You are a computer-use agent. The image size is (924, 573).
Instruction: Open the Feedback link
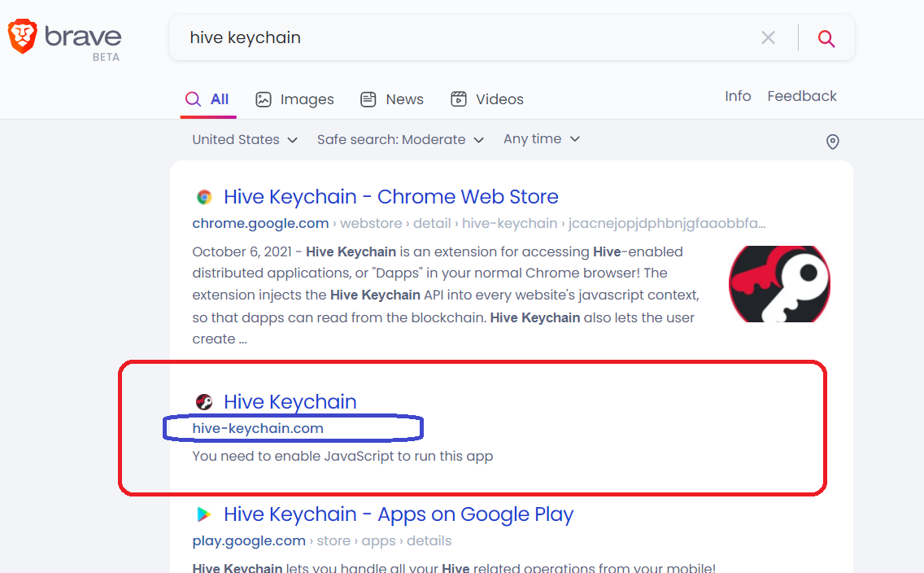coord(801,95)
